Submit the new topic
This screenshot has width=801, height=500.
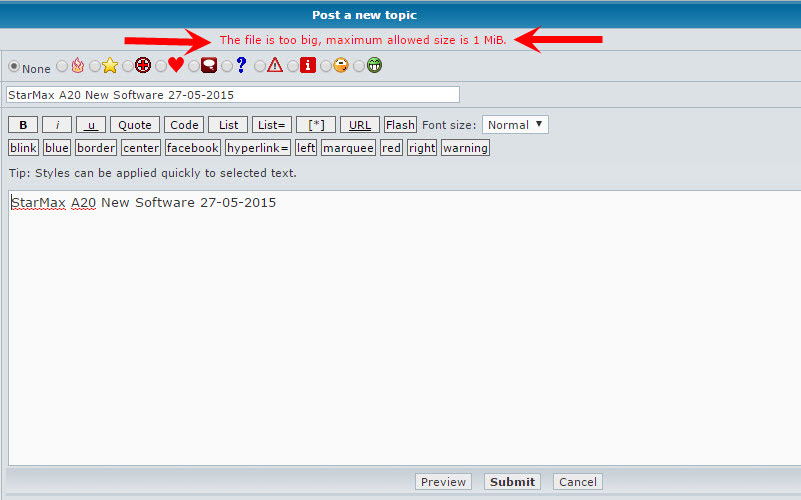(x=512, y=482)
